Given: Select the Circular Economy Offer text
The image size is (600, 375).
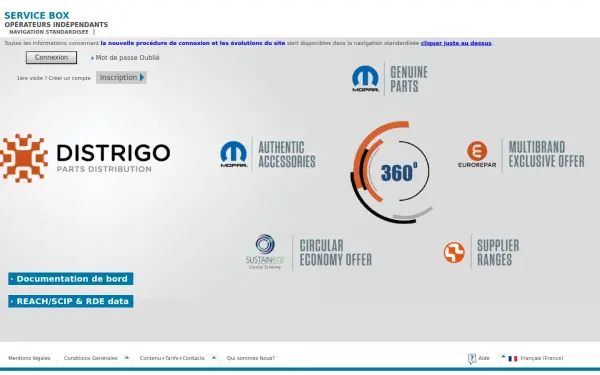Looking at the screenshot, I should click(336, 253).
